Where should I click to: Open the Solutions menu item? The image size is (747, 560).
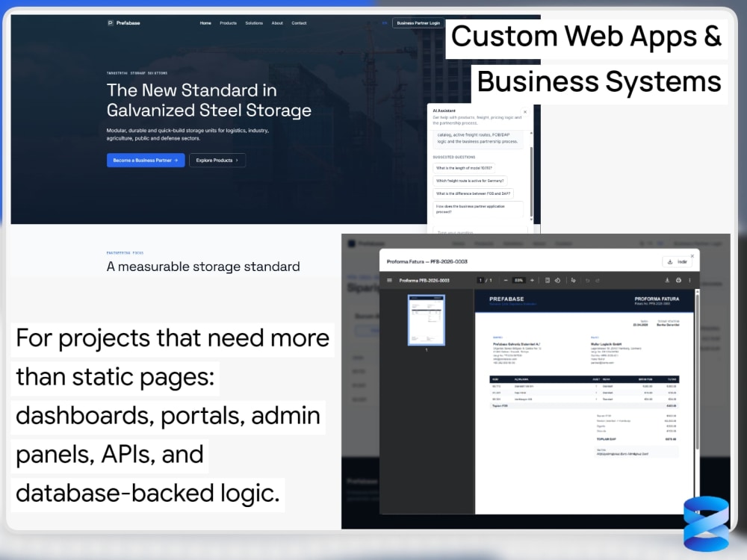click(254, 23)
